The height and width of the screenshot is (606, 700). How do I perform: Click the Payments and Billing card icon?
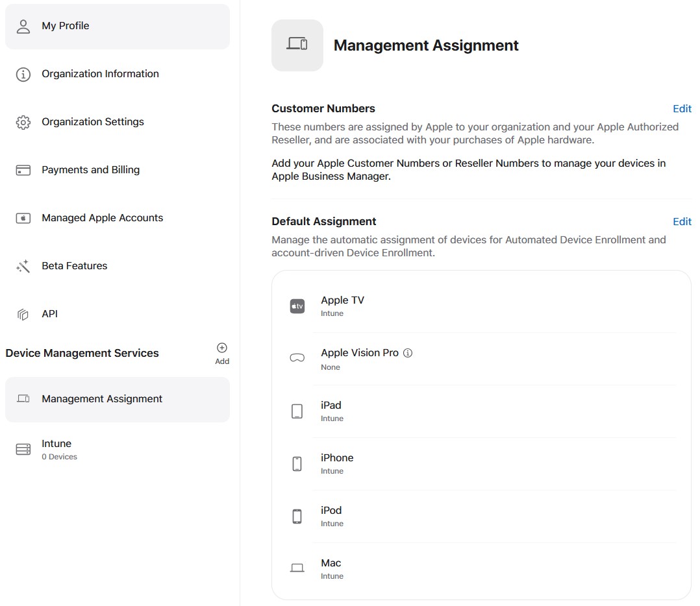coord(23,170)
